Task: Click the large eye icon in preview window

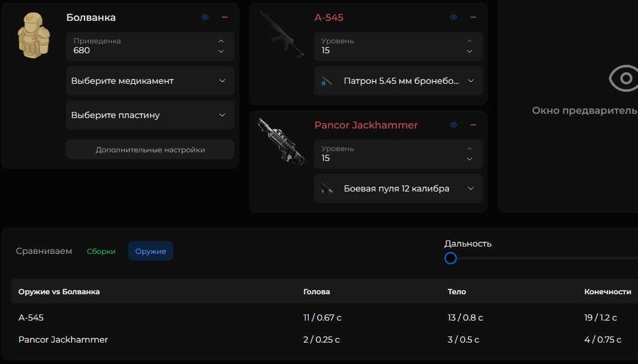Action: 623,78
